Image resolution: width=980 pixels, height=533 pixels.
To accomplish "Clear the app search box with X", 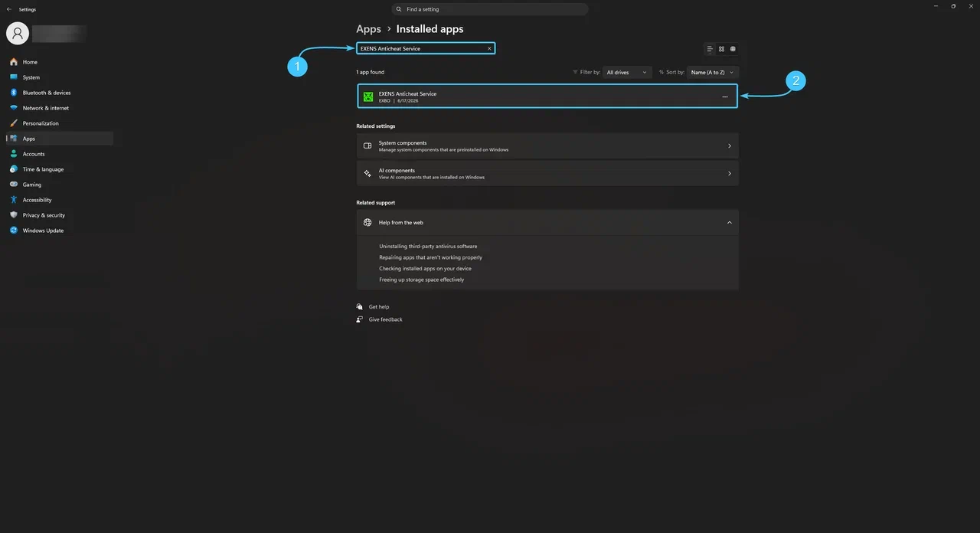I will 489,48.
